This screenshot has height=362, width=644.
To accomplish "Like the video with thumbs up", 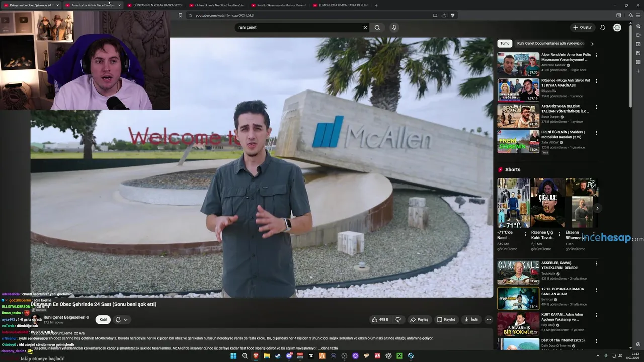I will pos(380,319).
